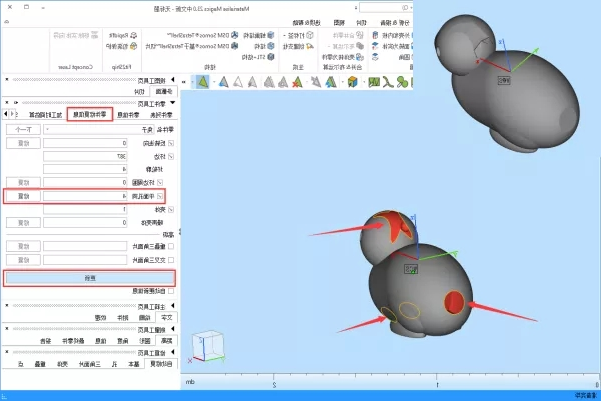Image resolution: width=601 pixels, height=401 pixels.
Task: Toggle the 平面孔洞 checkbox
Action: (x=160, y=196)
